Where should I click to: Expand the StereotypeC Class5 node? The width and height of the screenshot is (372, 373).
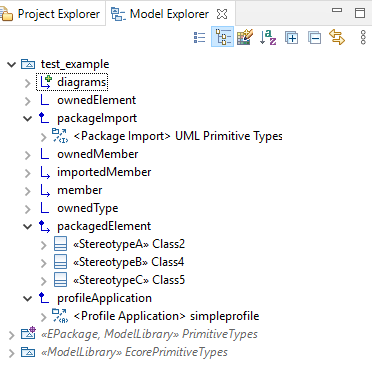(44, 281)
